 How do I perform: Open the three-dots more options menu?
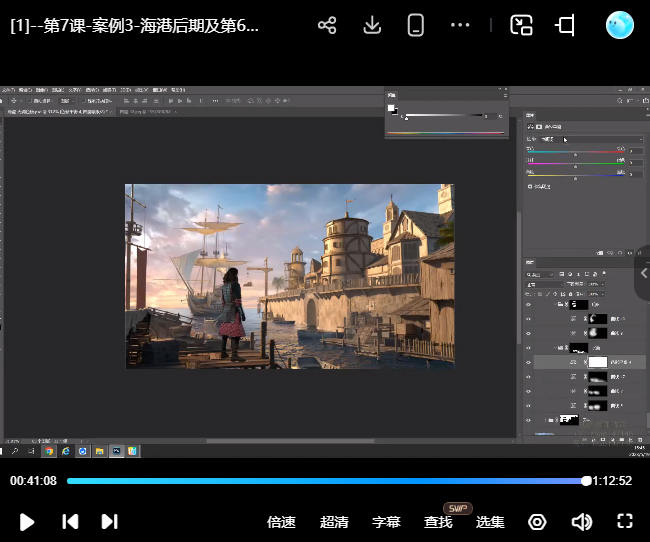pyautogui.click(x=460, y=26)
